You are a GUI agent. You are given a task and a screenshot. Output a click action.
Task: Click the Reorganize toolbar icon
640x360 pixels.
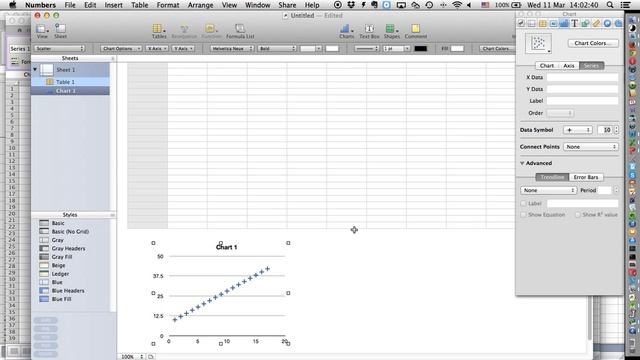point(184,31)
